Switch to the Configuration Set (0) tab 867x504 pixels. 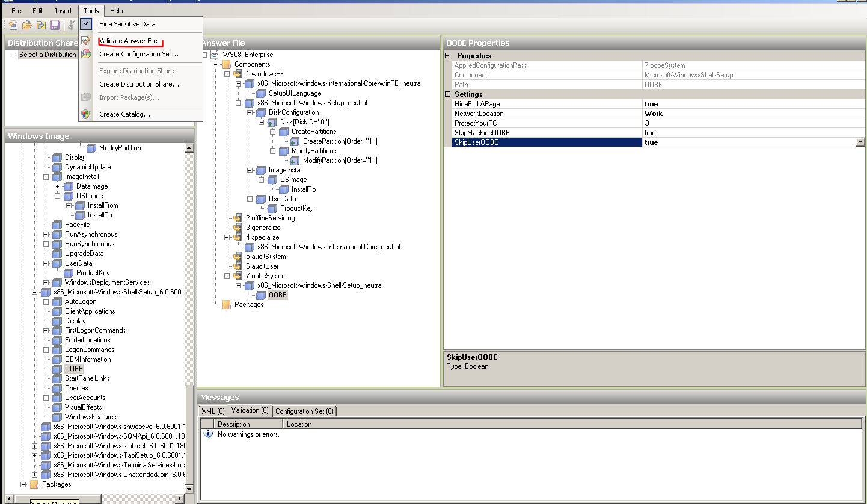pos(304,411)
